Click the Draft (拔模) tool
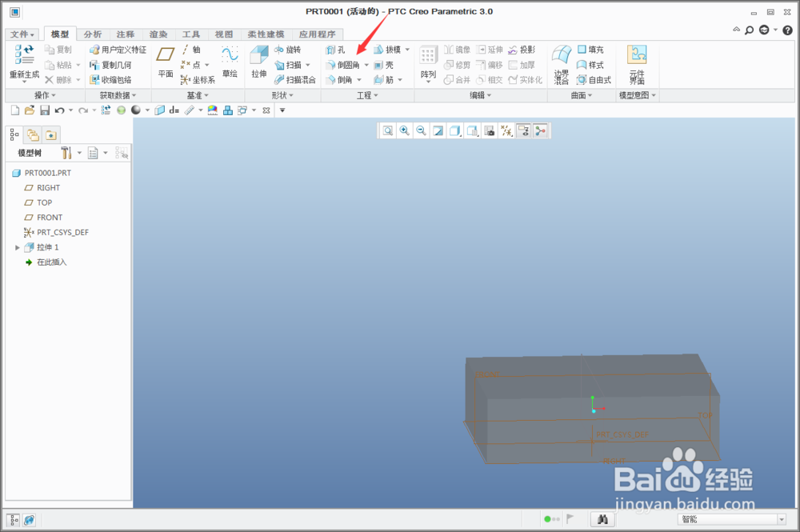The image size is (800, 532). click(x=386, y=50)
